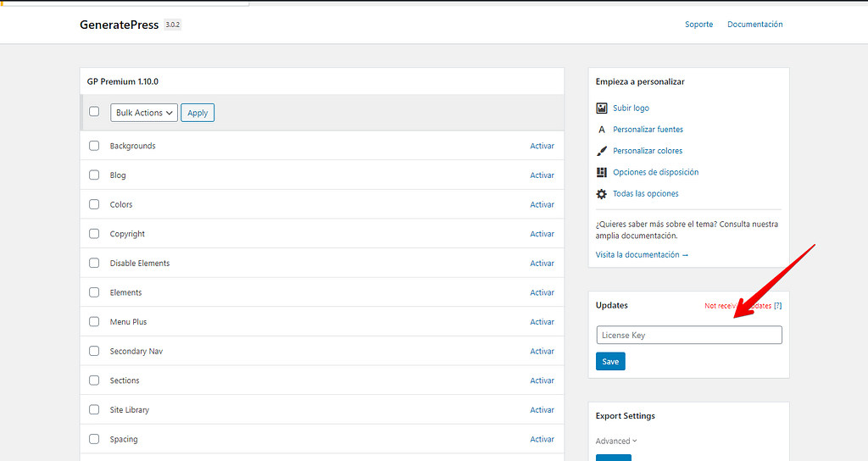This screenshot has width=868, height=461.
Task: Click the Apply button
Action: (198, 113)
